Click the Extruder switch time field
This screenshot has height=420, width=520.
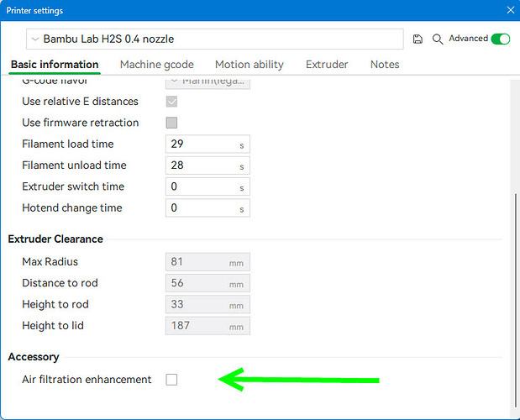pyautogui.click(x=208, y=186)
